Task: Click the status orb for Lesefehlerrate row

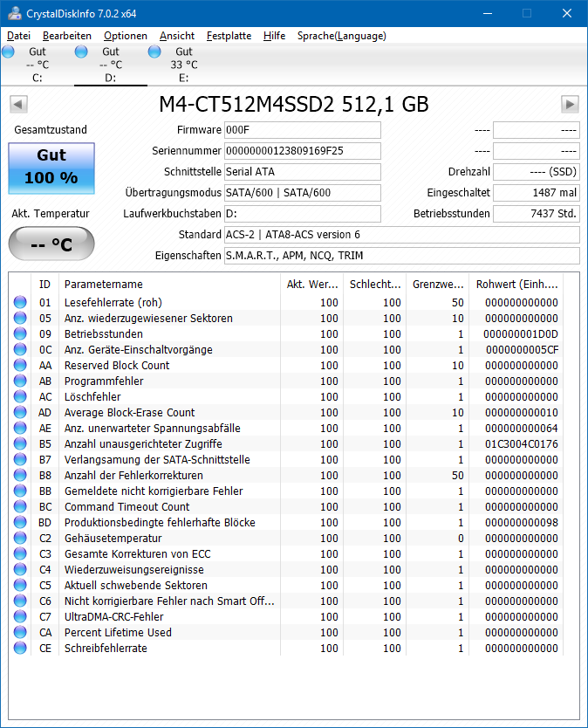Action: coord(20,302)
